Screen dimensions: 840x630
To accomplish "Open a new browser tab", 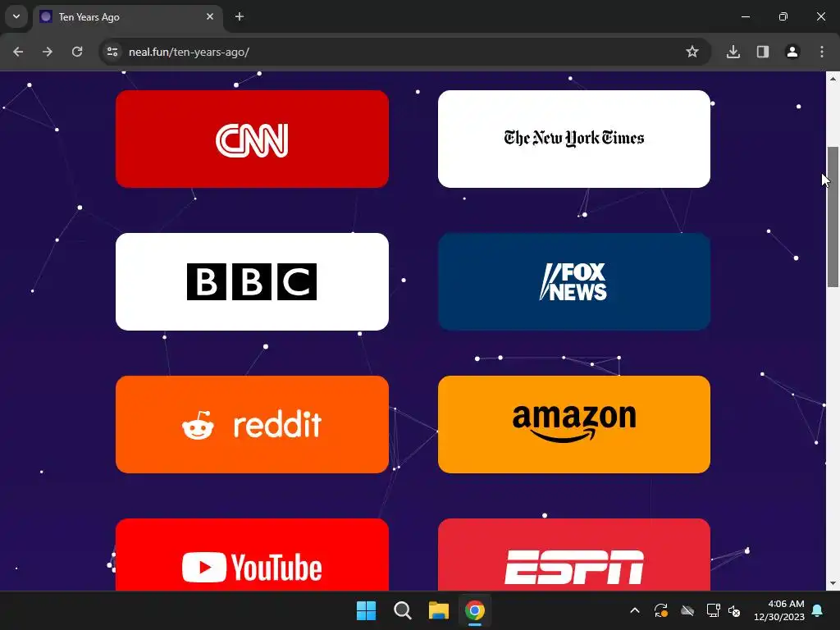I will 240,16.
